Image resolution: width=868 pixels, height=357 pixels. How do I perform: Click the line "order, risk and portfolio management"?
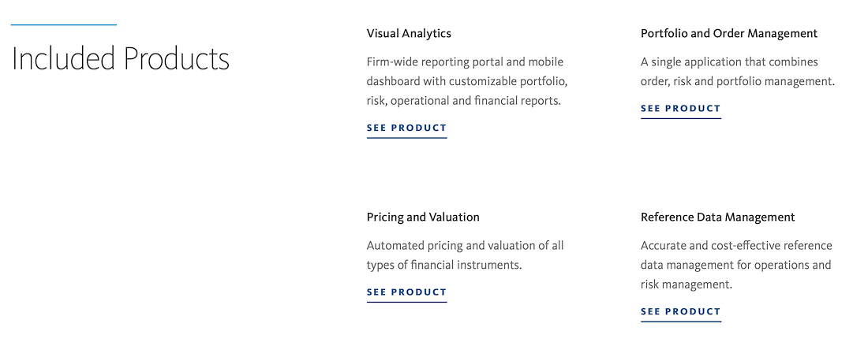click(x=738, y=82)
